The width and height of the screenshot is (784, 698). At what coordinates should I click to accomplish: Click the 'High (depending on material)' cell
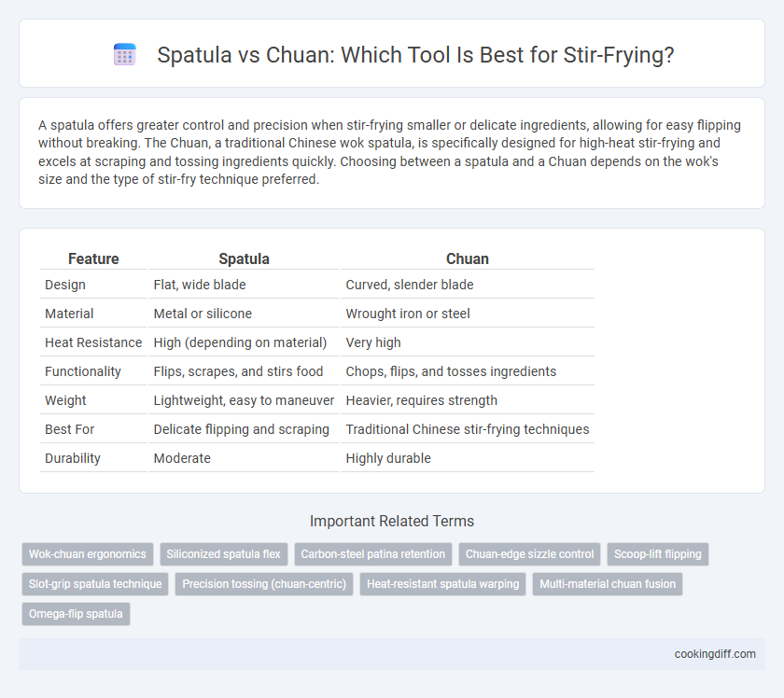tap(244, 342)
